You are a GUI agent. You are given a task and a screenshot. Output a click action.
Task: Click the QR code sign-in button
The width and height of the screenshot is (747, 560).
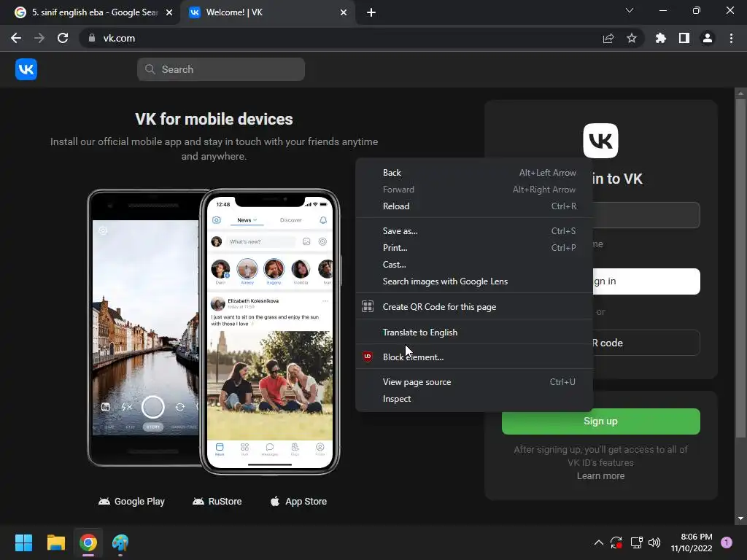[x=646, y=343]
